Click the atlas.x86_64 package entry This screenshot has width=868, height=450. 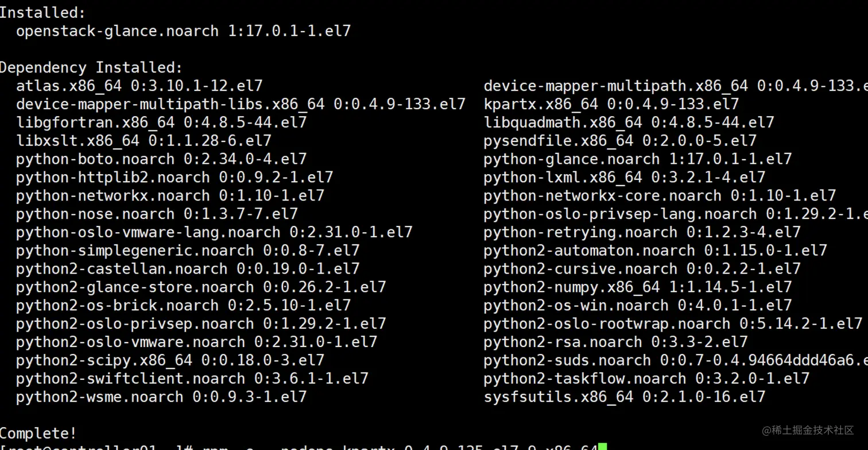(x=139, y=86)
